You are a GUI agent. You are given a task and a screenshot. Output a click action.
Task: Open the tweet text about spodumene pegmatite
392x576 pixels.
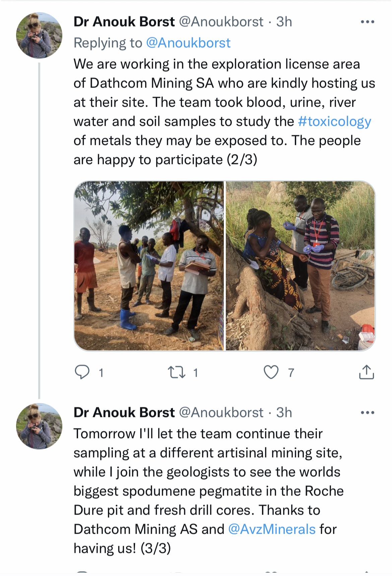coord(208,491)
